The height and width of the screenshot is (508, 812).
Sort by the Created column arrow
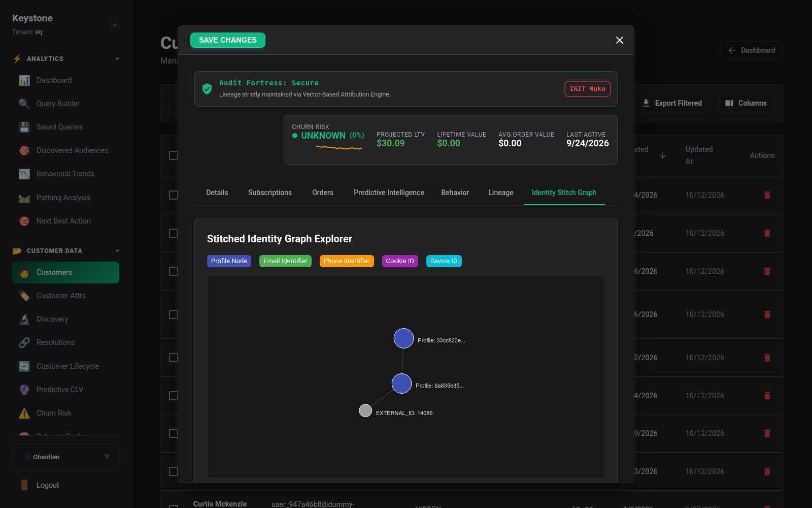pos(663,155)
